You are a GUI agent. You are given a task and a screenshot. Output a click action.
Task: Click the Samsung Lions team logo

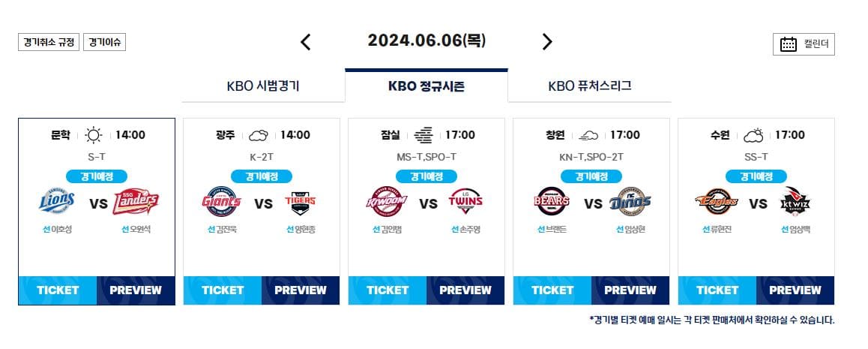pos(57,201)
